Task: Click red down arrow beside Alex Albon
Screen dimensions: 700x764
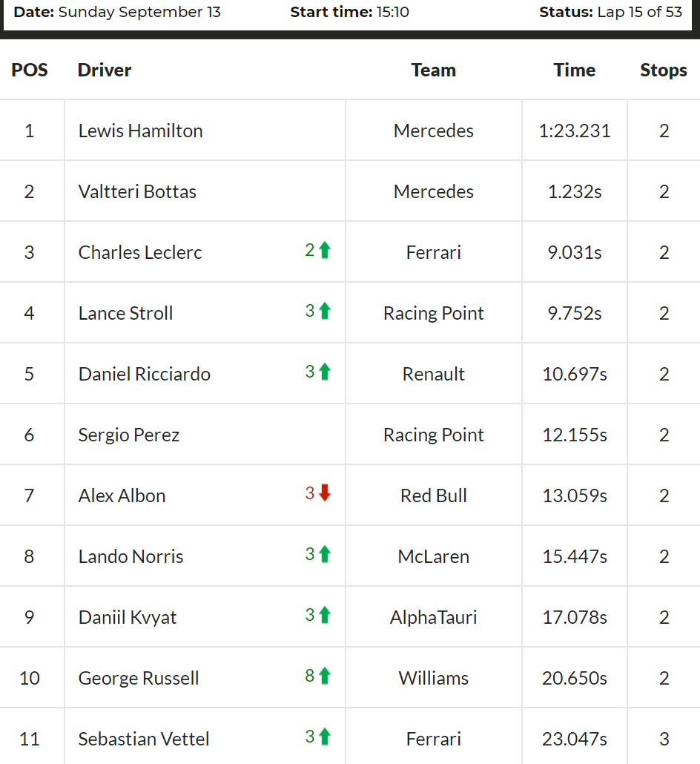Action: [325, 493]
